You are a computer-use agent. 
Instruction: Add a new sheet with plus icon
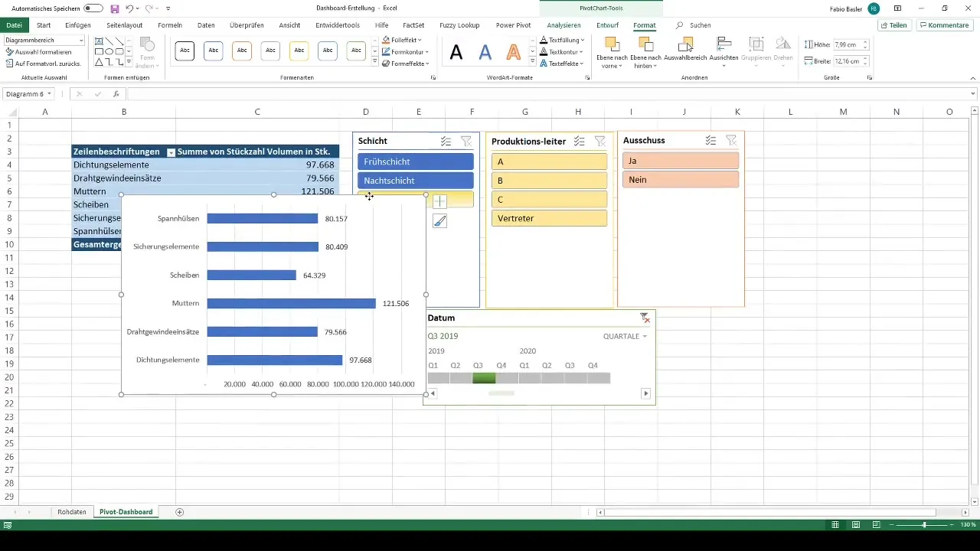[180, 512]
